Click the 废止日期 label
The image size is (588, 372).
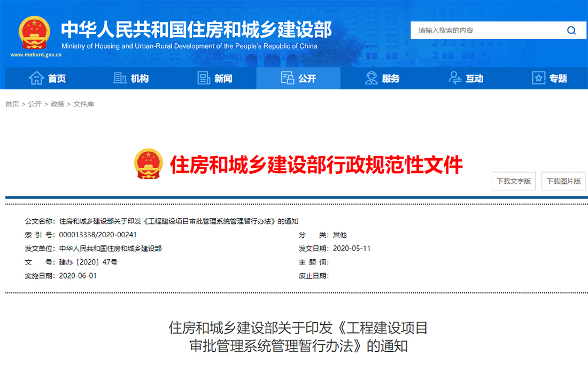coord(314,276)
